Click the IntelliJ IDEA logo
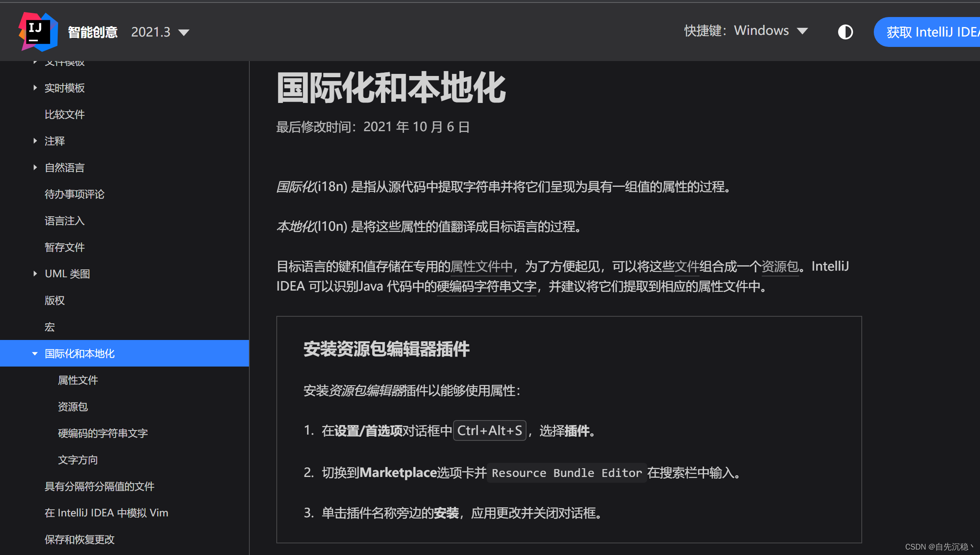Screen dimensions: 980x555 tap(38, 32)
